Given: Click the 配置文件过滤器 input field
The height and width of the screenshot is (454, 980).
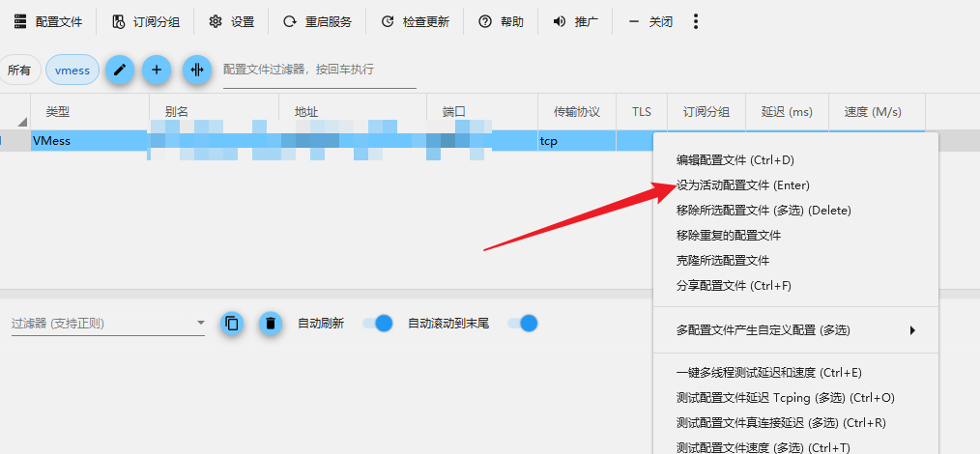Looking at the screenshot, I should point(319,70).
